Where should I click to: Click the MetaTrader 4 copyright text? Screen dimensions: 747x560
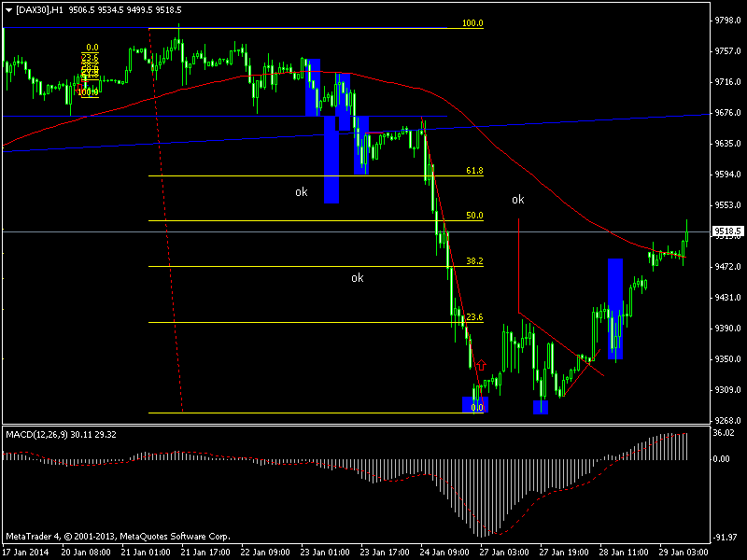tap(118, 536)
